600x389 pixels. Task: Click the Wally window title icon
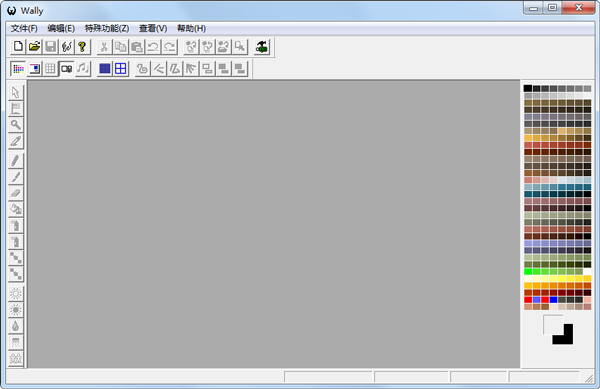tap(12, 11)
